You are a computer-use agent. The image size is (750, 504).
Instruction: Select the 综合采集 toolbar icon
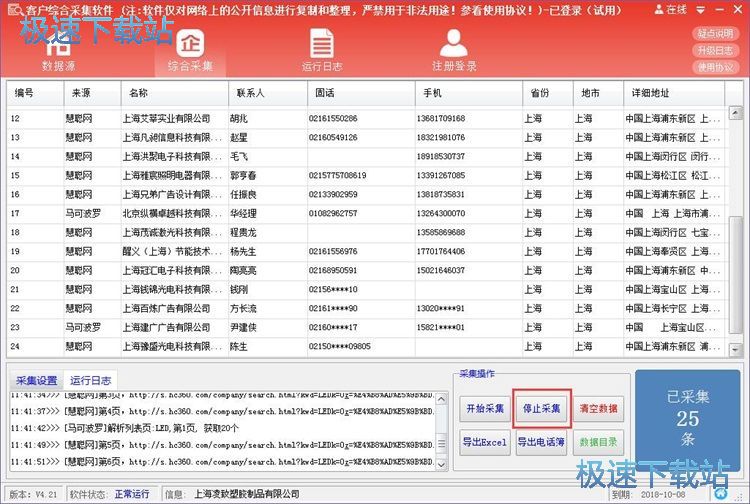click(190, 51)
